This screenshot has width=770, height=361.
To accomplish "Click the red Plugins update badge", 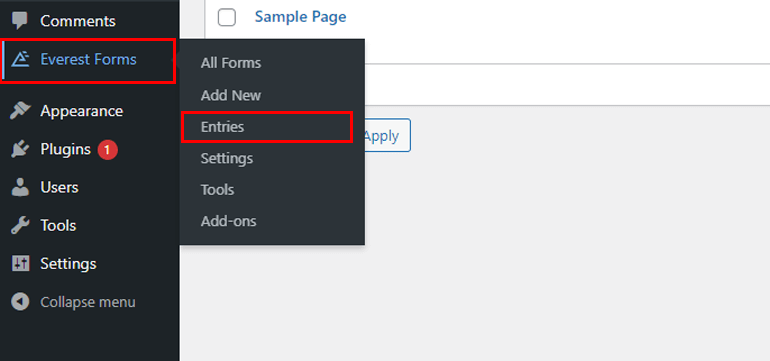I will (108, 150).
